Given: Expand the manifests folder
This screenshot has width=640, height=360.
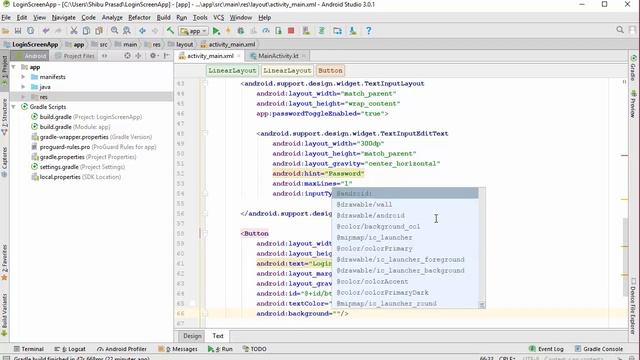Looking at the screenshot, I should pyautogui.click(x=23, y=77).
